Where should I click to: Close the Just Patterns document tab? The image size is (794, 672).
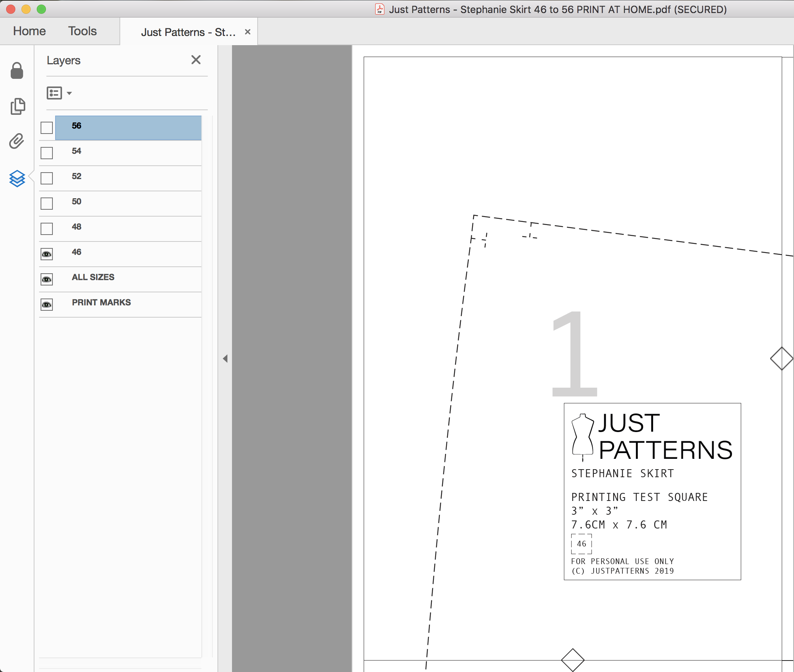248,32
